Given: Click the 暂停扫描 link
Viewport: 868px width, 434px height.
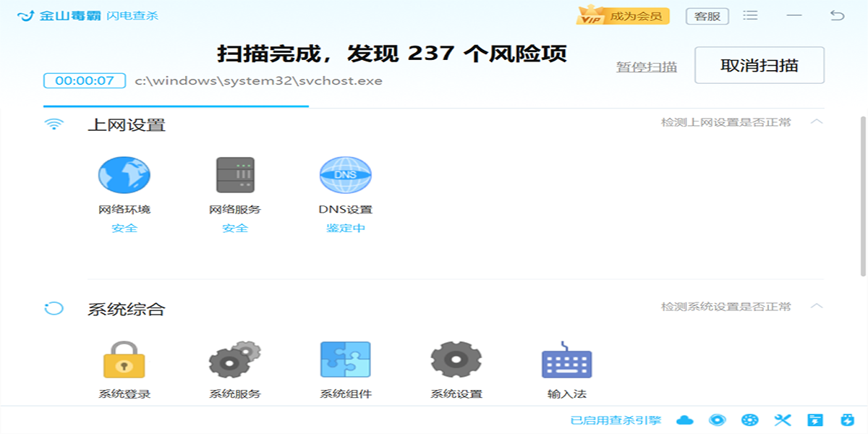Looking at the screenshot, I should coord(647,67).
